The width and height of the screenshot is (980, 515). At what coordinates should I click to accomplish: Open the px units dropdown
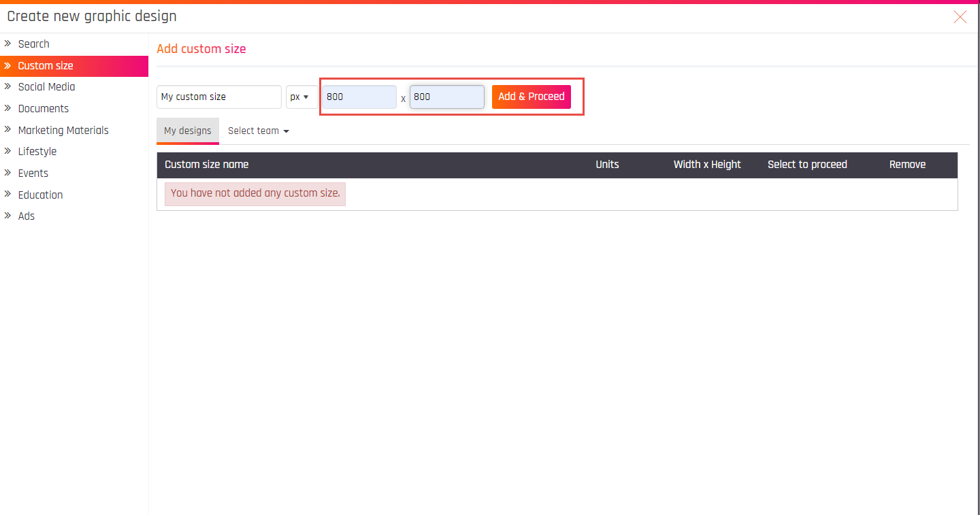click(301, 97)
